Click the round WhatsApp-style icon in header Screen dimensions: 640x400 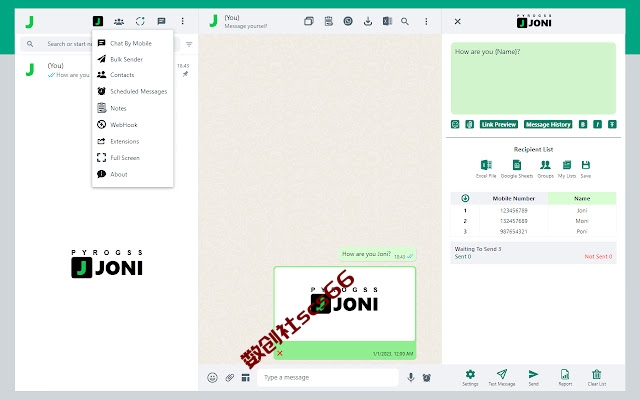(x=348, y=21)
